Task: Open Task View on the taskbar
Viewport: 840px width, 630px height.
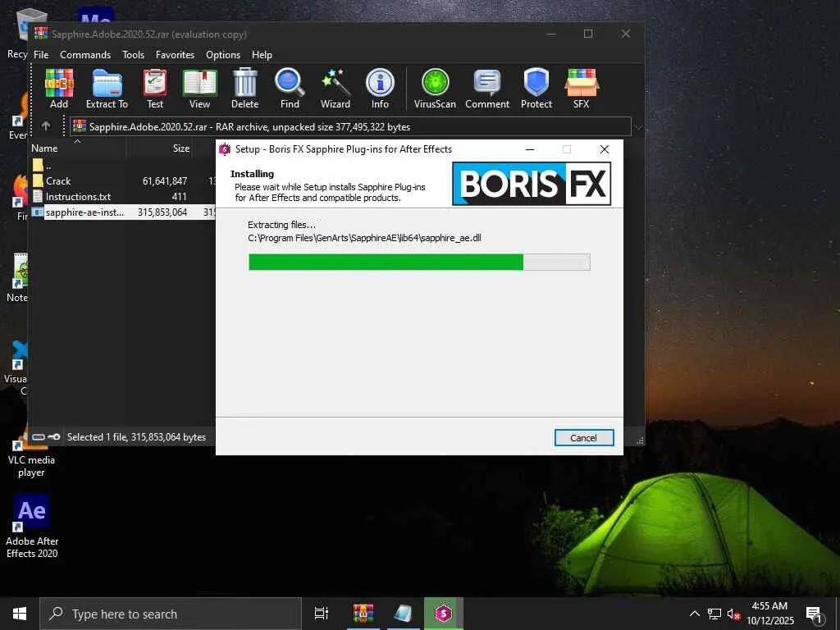Action: pos(321,614)
